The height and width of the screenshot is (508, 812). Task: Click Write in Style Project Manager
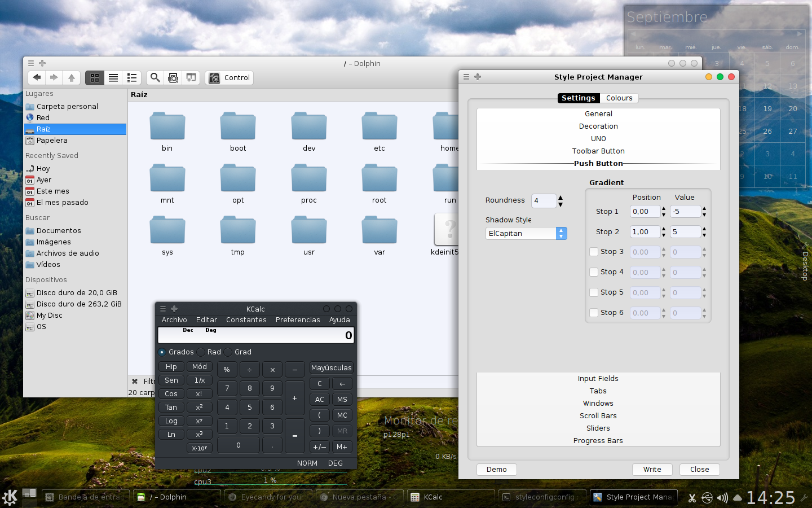[x=652, y=470]
